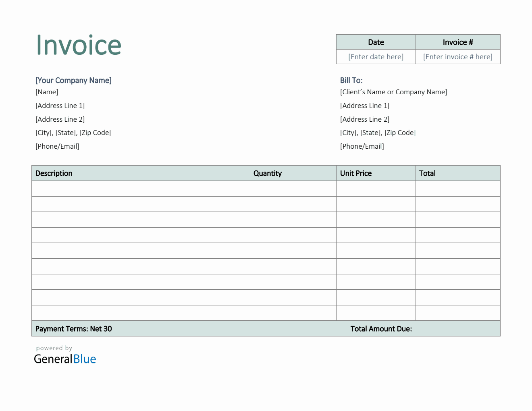Click the [Client's Name or Company Name] placeholder
This screenshot has height=411, width=532.
click(x=393, y=92)
